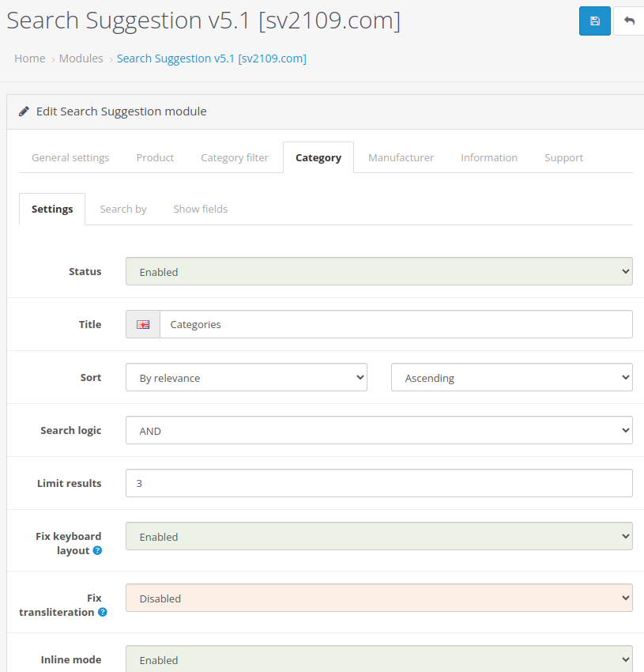Open the Show fields sub-tab

201,210
